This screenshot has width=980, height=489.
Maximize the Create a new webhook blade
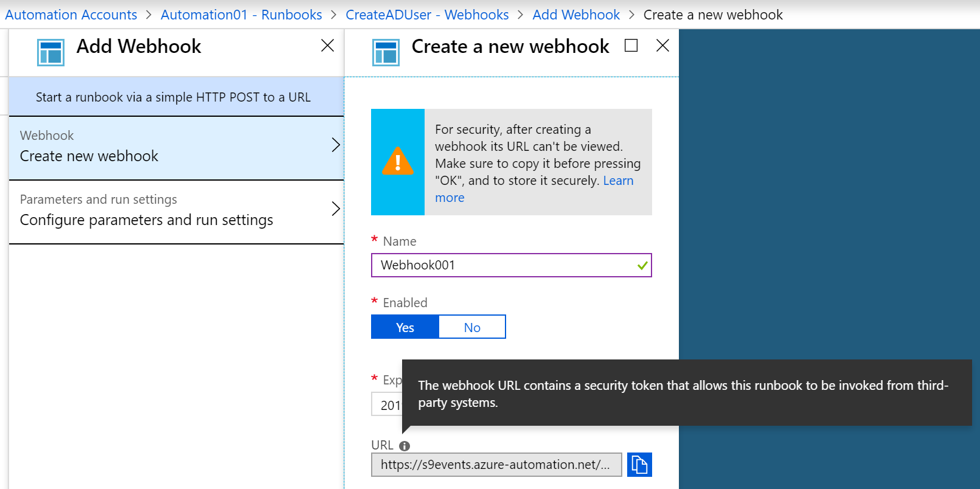pos(631,46)
